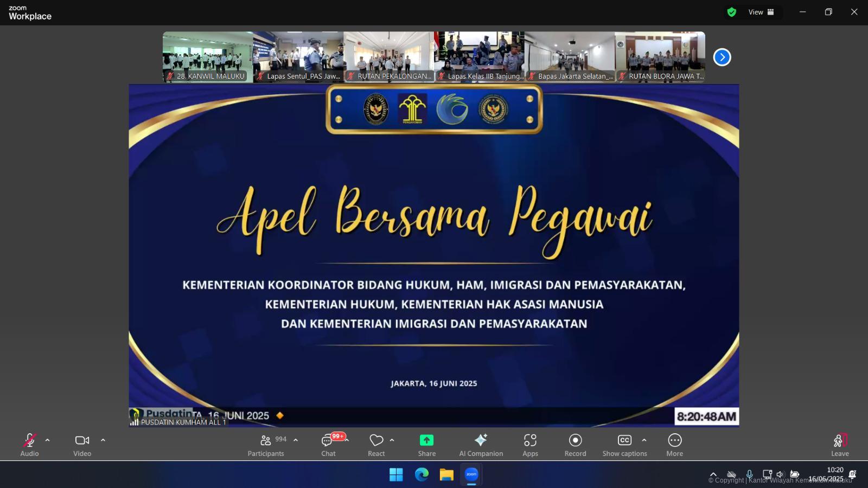Screen dimensions: 868x488
Task: Open the Video options arrow
Action: coord(103,440)
